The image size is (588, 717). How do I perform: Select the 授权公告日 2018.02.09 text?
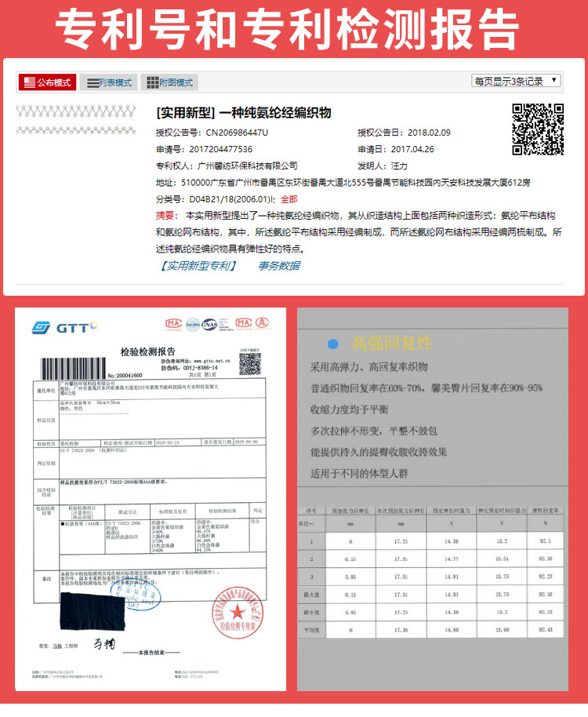click(404, 133)
